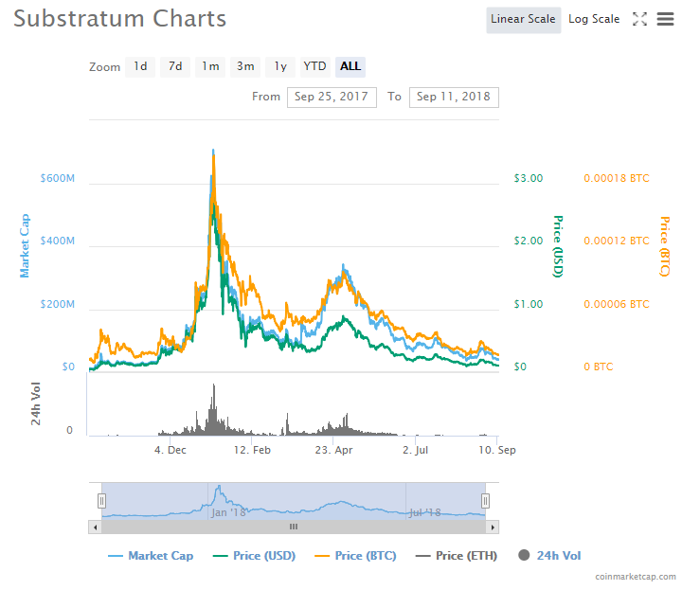Click the 12. Feb date axis label
Screen dimensions: 700x590
click(x=252, y=450)
